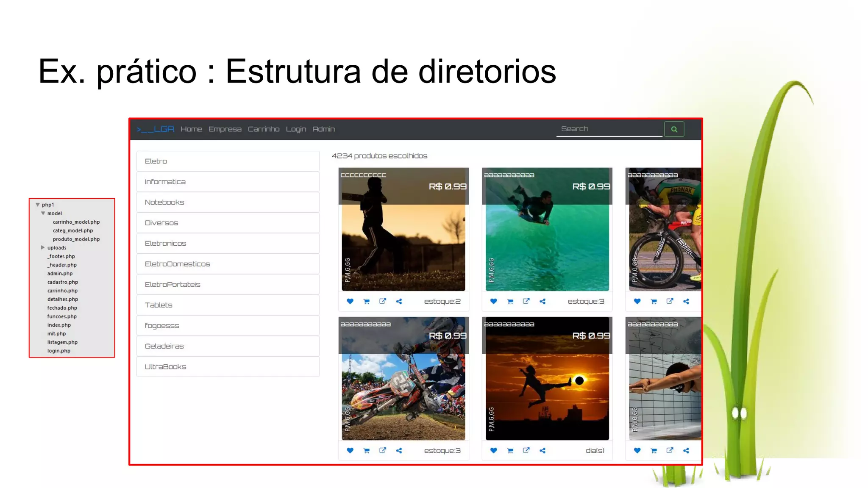
Task: Select produto_model.php in the tree
Action: [x=76, y=239]
